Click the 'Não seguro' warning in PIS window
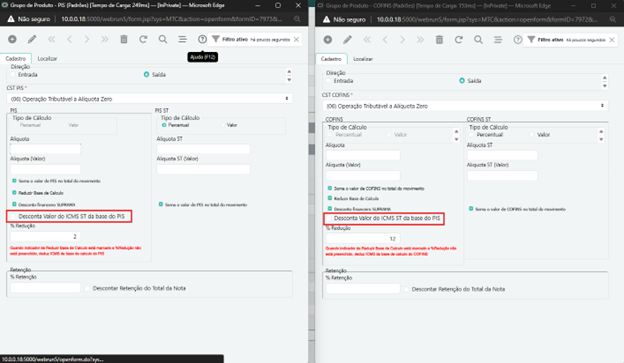This screenshot has width=624, height=363. tap(29, 19)
